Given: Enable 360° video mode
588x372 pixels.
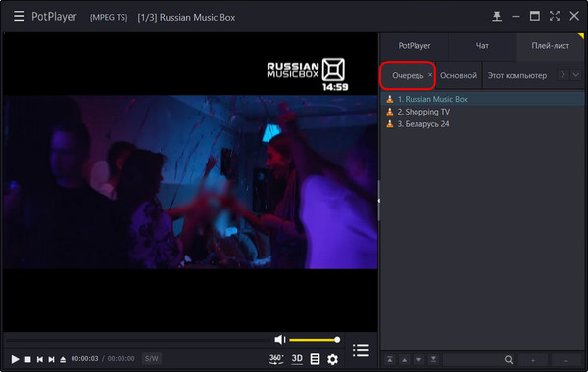Looking at the screenshot, I should point(276,359).
